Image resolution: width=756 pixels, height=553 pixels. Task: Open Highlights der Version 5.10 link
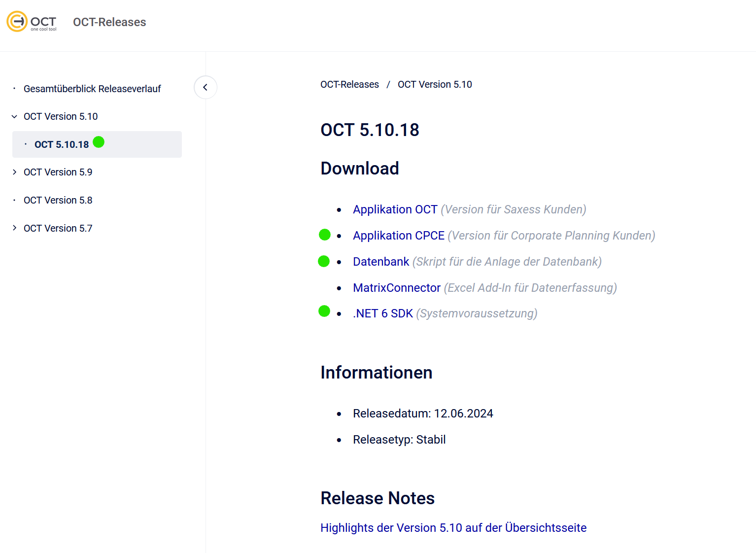coord(453,528)
